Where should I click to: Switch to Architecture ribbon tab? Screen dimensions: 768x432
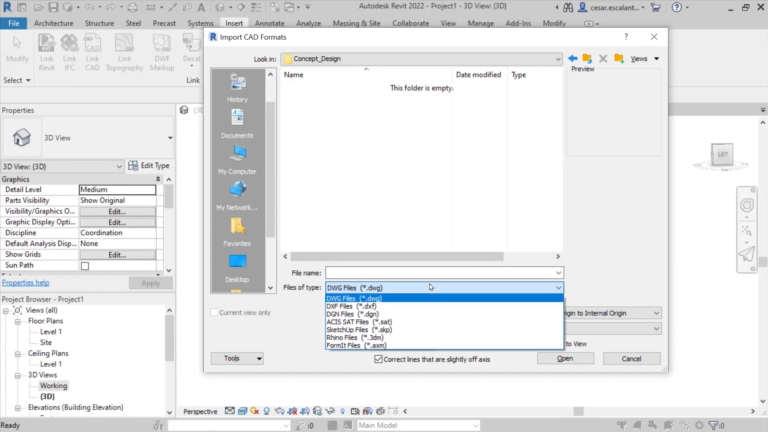pyautogui.click(x=53, y=23)
